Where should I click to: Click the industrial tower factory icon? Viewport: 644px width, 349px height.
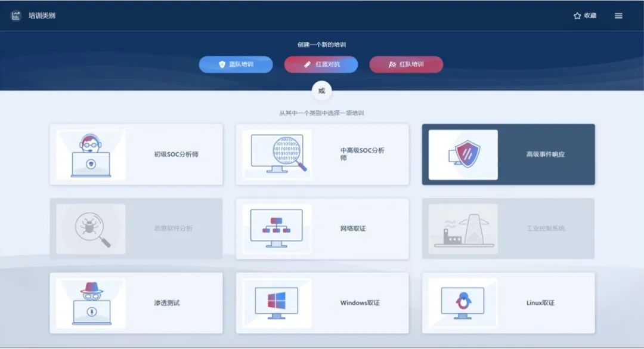463,229
